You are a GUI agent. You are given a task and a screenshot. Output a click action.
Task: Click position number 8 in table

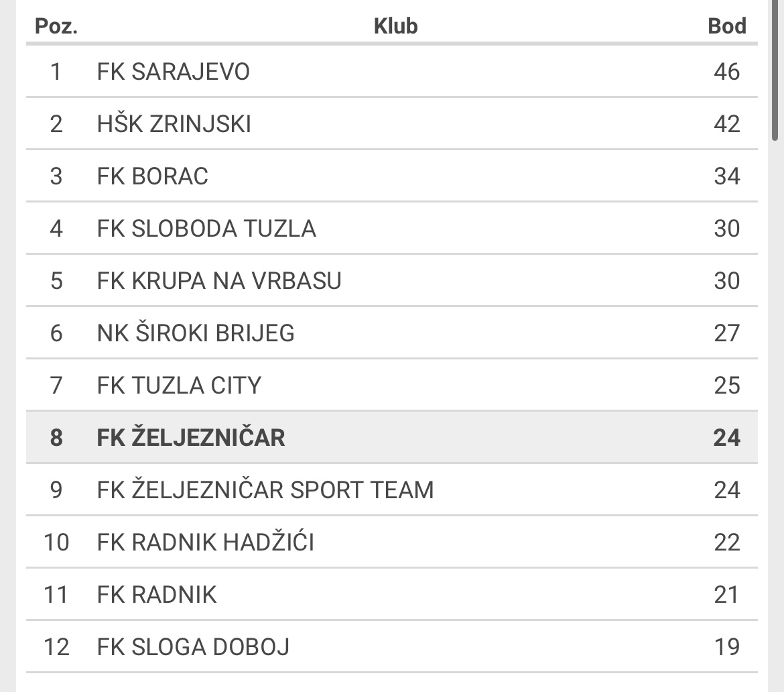click(56, 438)
